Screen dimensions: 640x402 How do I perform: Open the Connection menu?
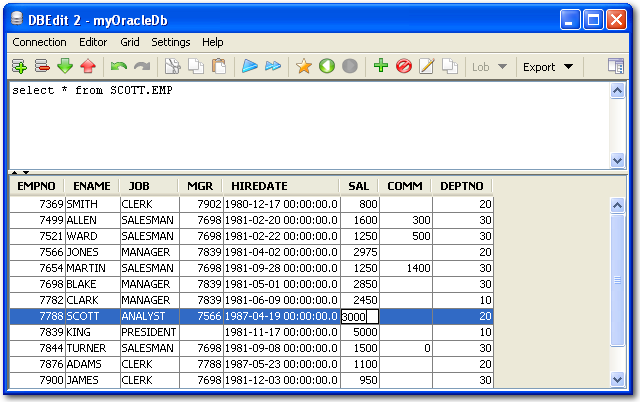click(39, 42)
